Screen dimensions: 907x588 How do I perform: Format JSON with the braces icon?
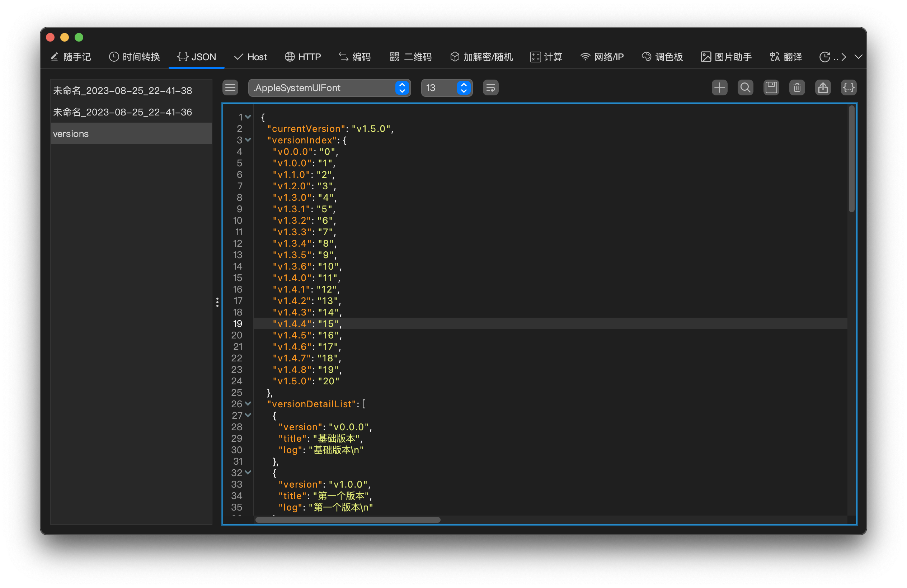tap(849, 88)
